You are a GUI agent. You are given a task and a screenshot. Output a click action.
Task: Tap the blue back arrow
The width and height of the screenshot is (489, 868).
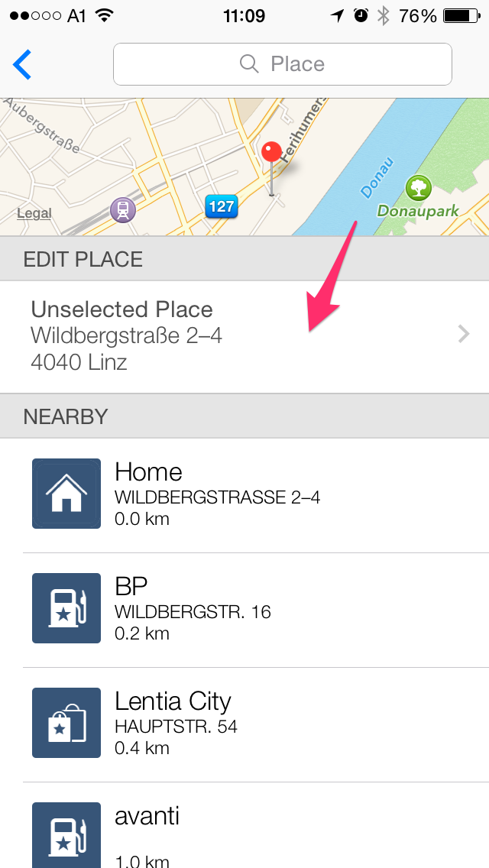coord(22,64)
